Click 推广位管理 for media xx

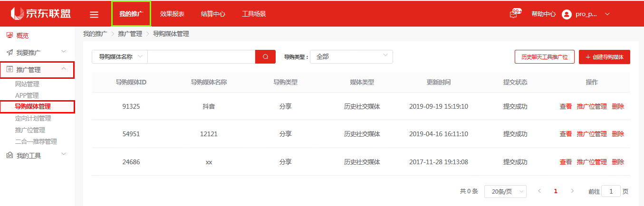[592, 162]
